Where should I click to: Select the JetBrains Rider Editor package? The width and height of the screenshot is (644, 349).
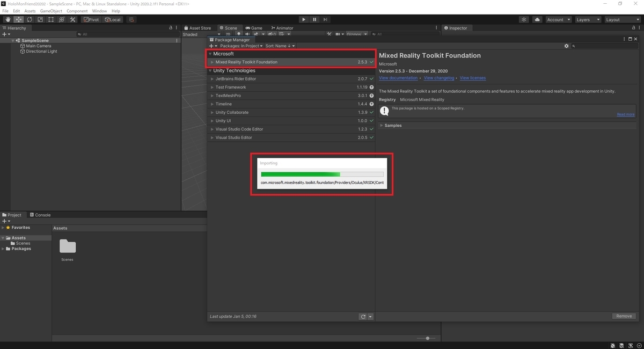[291, 79]
